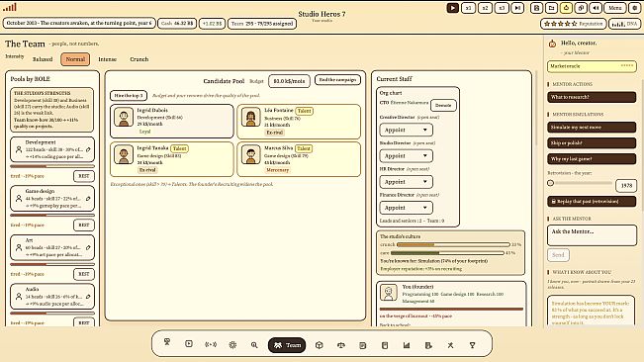Select Léa Fontaine candidate portrait
This screenshot has width=644, height=362.
pos(250,118)
